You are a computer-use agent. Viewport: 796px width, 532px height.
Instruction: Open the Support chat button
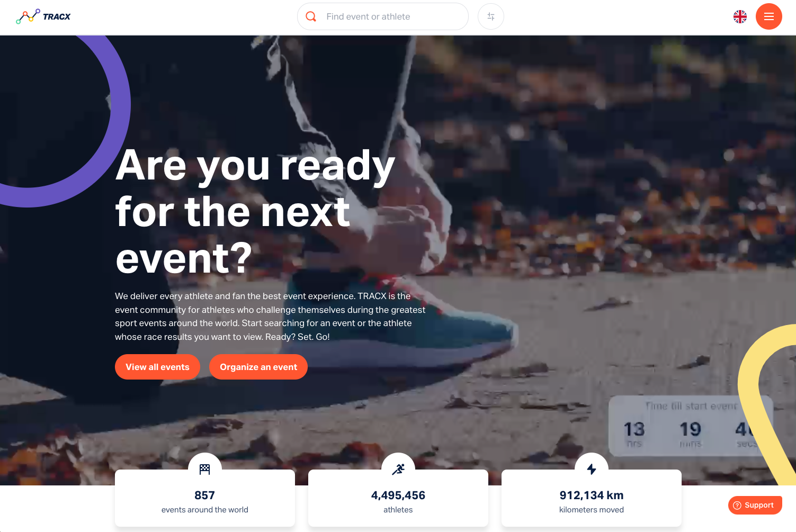[x=755, y=505]
